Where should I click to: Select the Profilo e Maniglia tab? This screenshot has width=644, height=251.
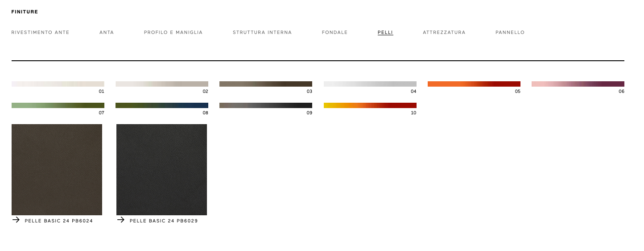[173, 33]
